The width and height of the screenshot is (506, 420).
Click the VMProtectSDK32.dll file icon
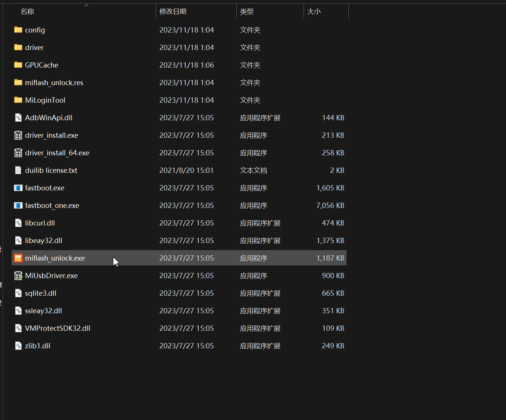click(18, 328)
